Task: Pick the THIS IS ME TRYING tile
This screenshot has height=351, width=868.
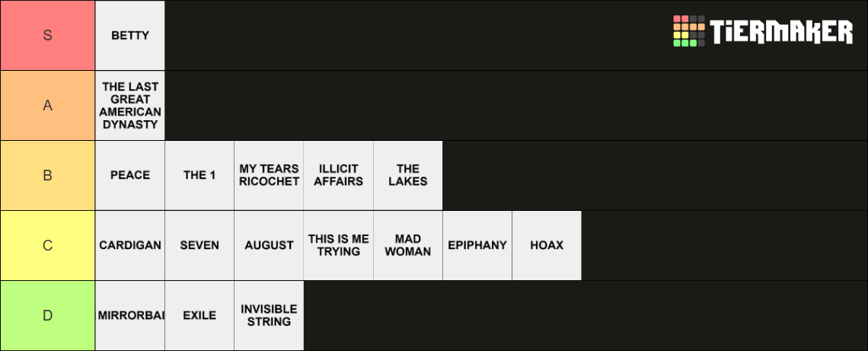Action: pos(338,245)
